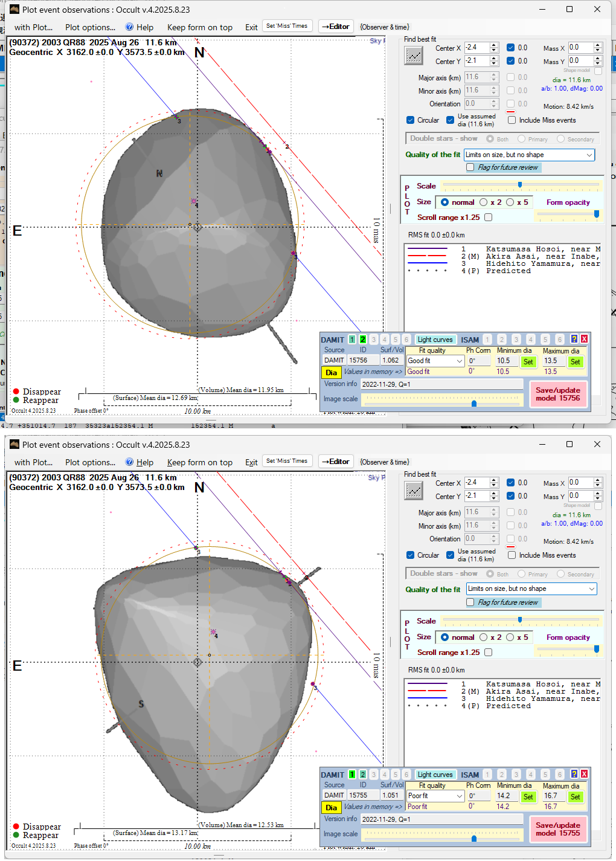Open the with Plot... menu in lower window
616x861 pixels.
tap(33, 462)
